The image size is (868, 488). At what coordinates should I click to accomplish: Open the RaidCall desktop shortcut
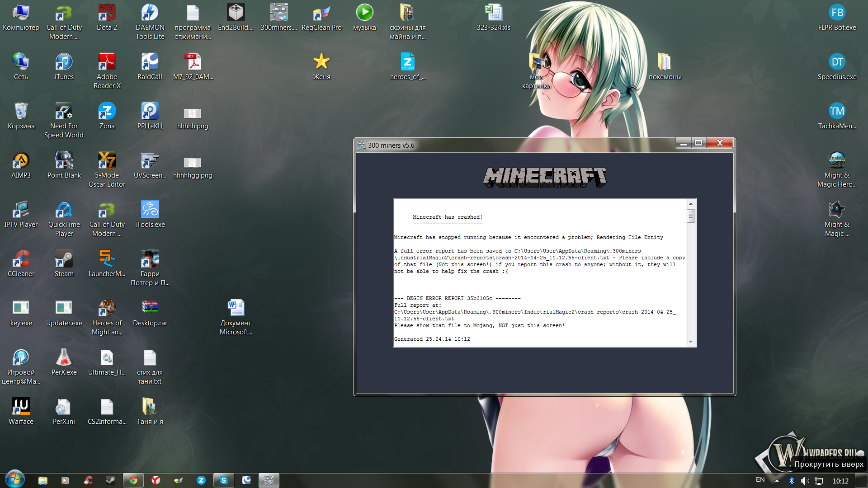pyautogui.click(x=150, y=63)
